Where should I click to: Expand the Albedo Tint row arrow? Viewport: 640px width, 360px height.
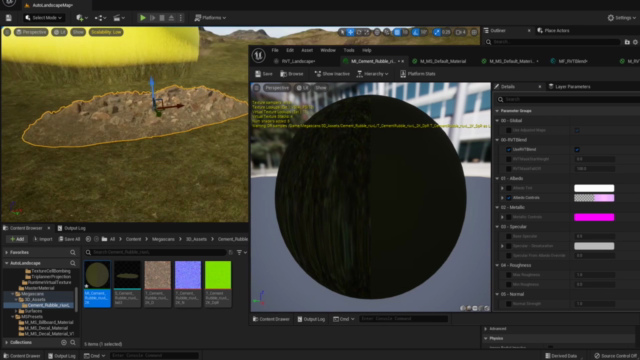point(502,188)
